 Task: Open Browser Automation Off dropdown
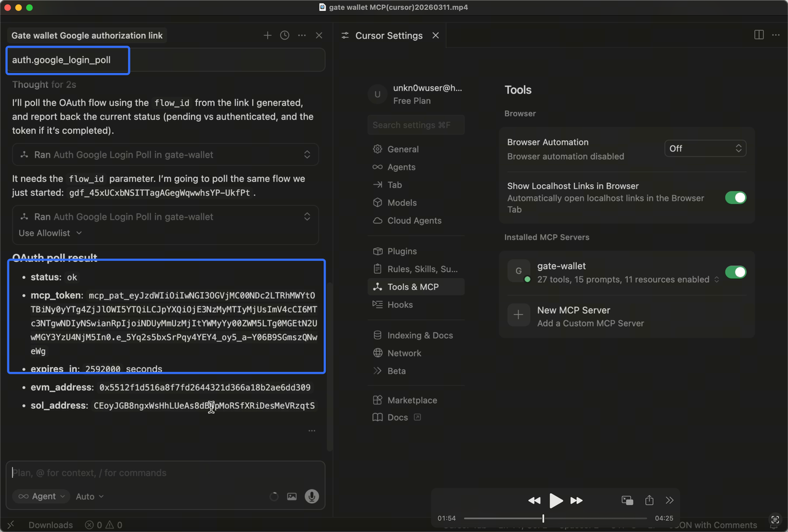(705, 148)
